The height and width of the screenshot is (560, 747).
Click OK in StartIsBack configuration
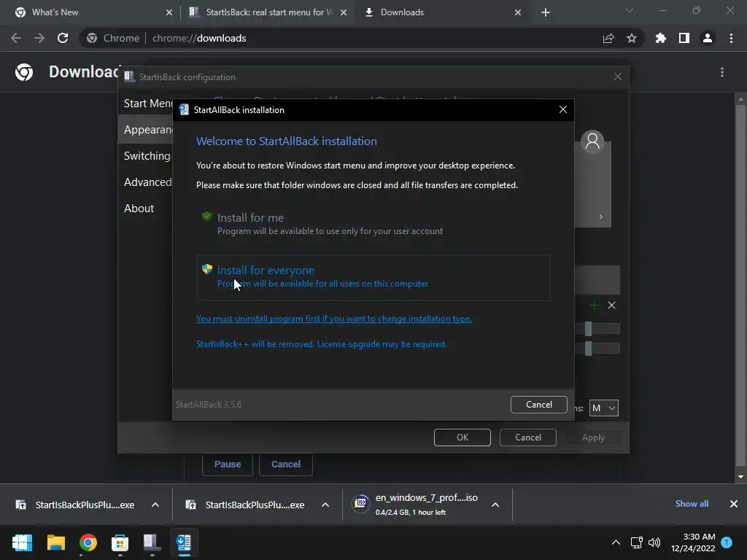point(462,437)
